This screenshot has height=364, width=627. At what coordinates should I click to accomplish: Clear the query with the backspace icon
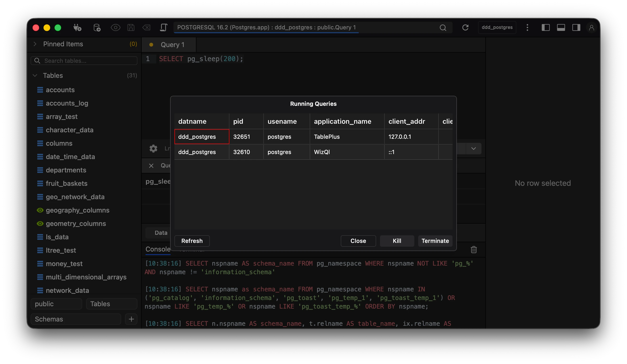(146, 28)
